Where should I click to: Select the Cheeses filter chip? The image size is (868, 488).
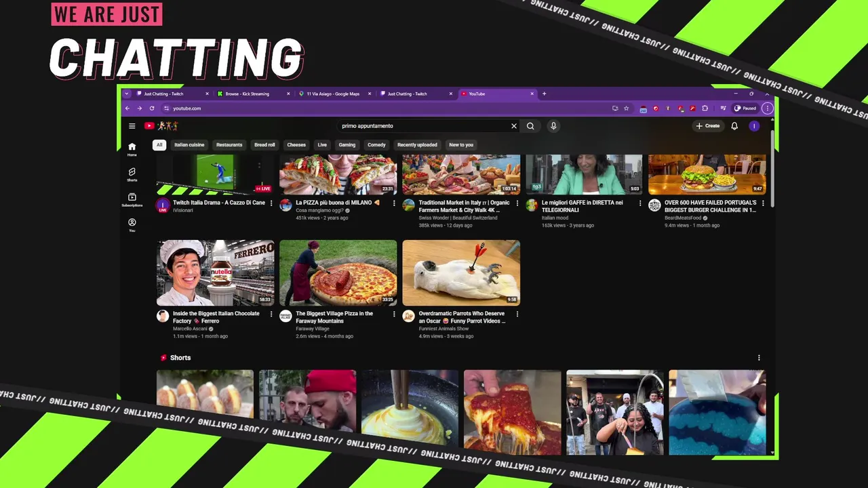296,144
